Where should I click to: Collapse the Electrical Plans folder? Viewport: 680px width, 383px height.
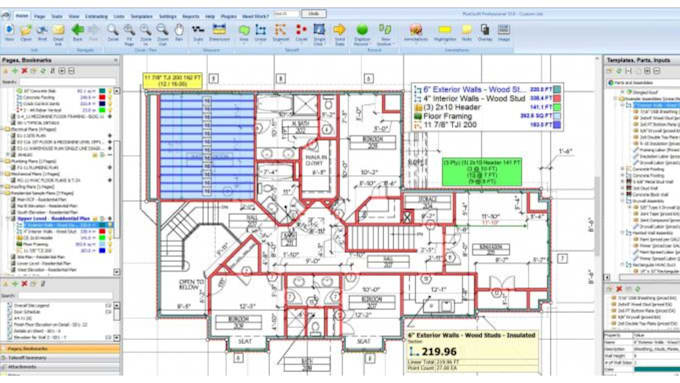[3, 129]
